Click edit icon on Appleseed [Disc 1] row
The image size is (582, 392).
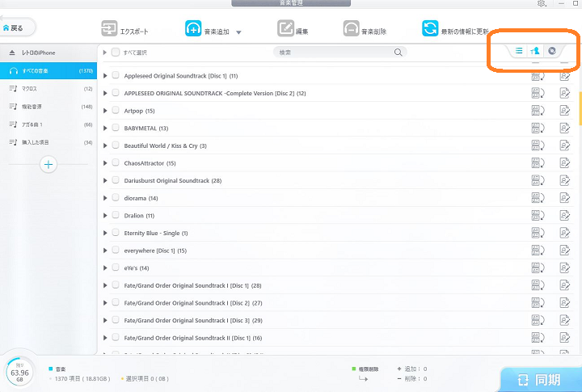(564, 76)
